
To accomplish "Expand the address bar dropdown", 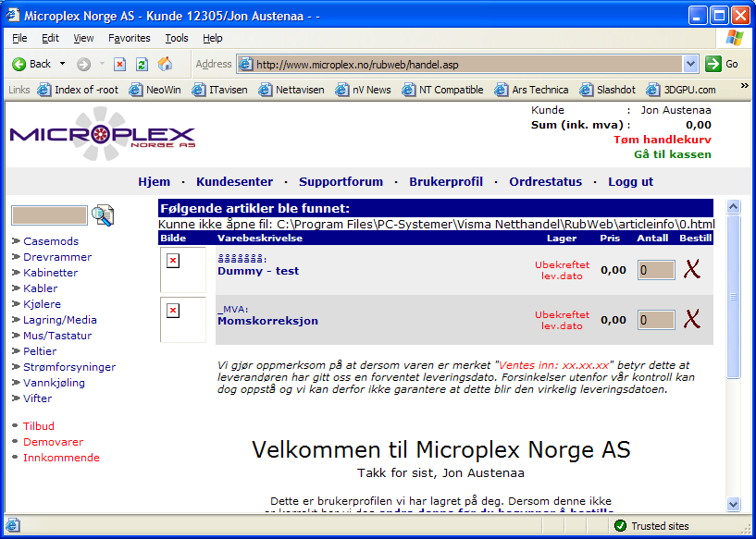I will [x=691, y=65].
